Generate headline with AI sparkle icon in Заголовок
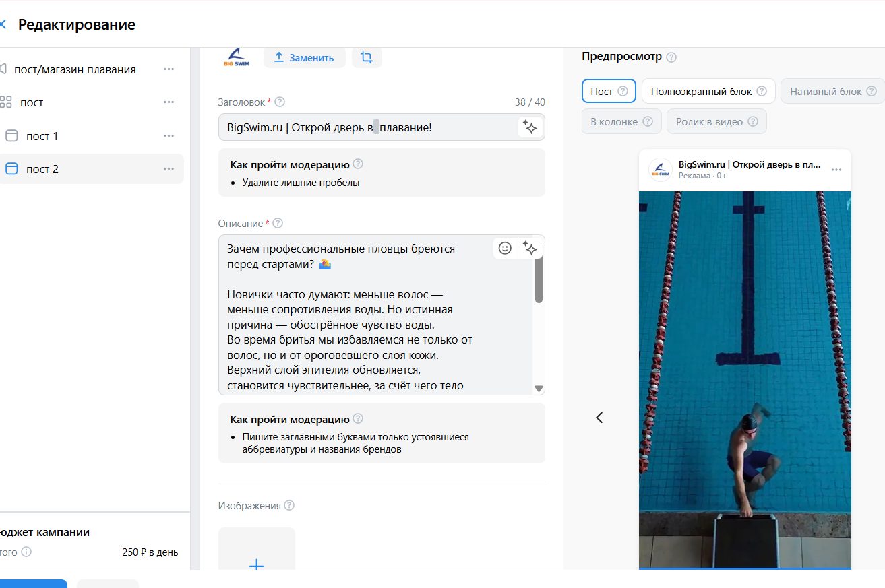The width and height of the screenshot is (885, 588). pyautogui.click(x=530, y=127)
